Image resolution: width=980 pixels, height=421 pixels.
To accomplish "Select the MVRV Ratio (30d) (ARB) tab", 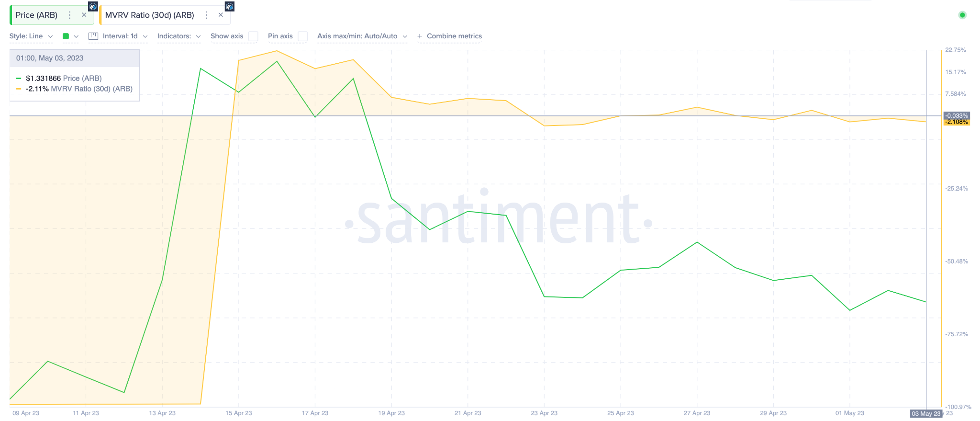I will pos(149,15).
